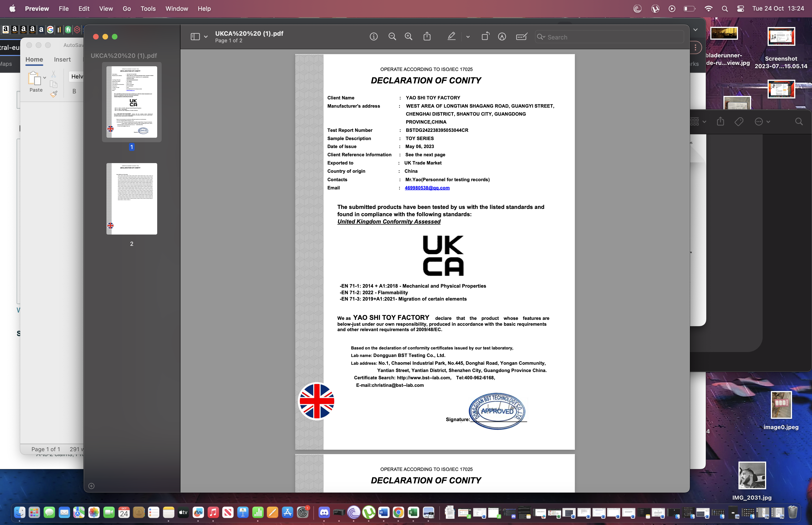Click into the Preview Search field

click(x=610, y=37)
